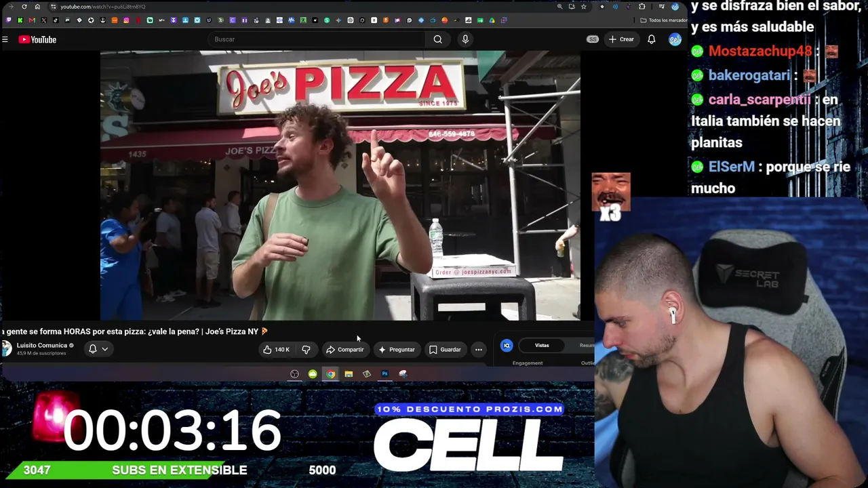This screenshot has width=868, height=488.
Task: Open Twitch bookmark in bookmarks bar
Action: click(9, 20)
